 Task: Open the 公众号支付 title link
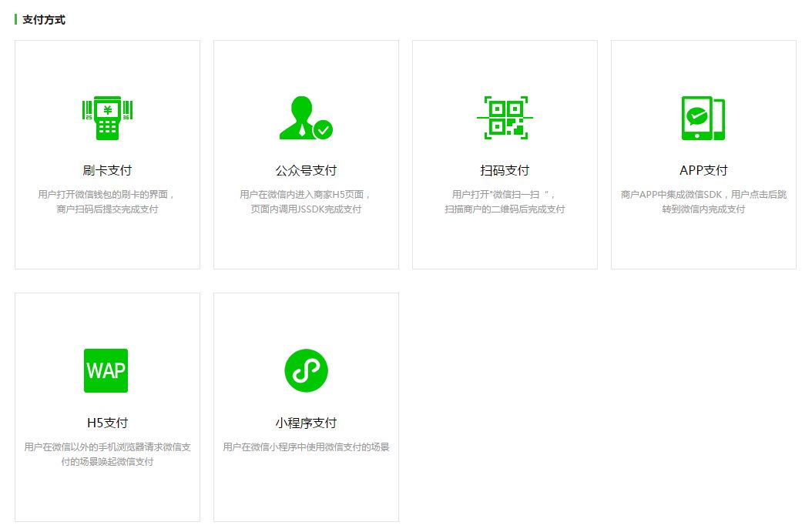(306, 170)
